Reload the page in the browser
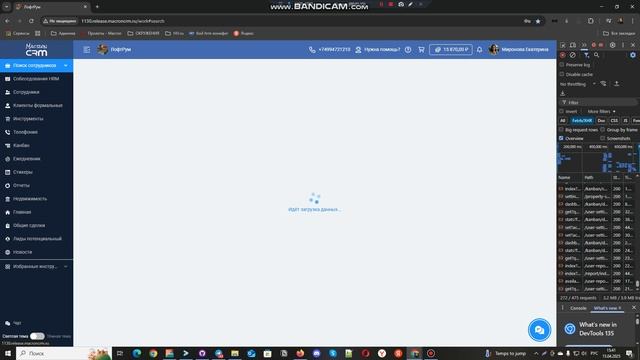Screen dimensions: 640x360 [x=31, y=21]
